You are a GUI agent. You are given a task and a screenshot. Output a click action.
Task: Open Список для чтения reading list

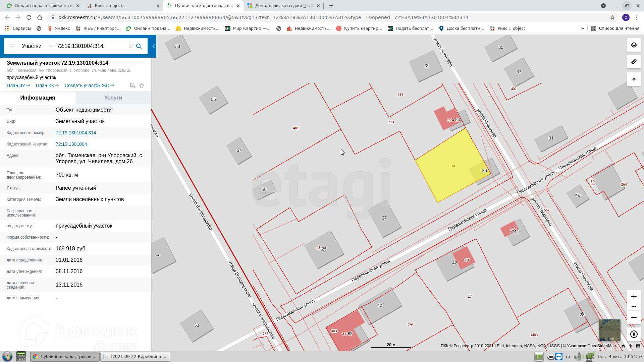(615, 28)
